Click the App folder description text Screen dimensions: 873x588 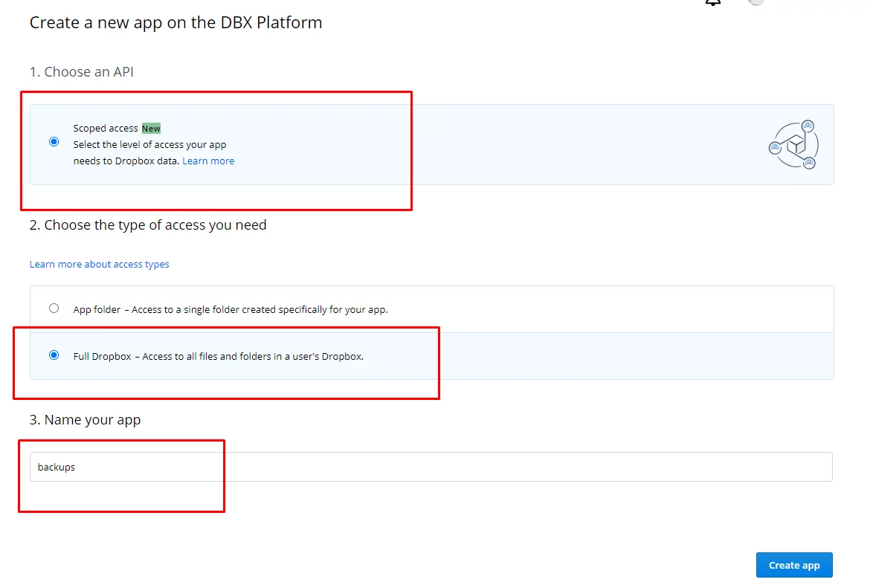229,309
